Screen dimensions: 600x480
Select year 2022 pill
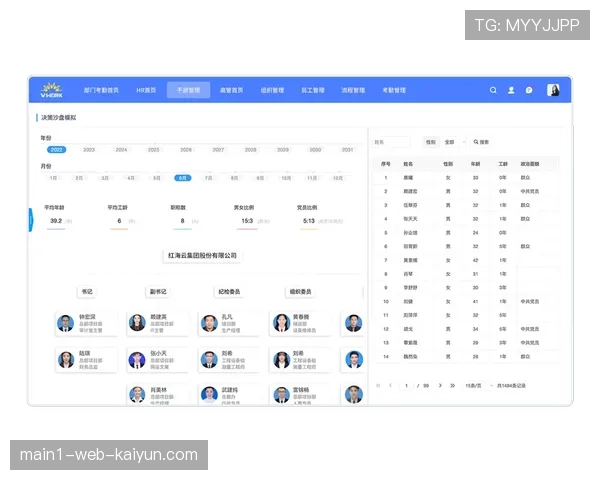57,150
